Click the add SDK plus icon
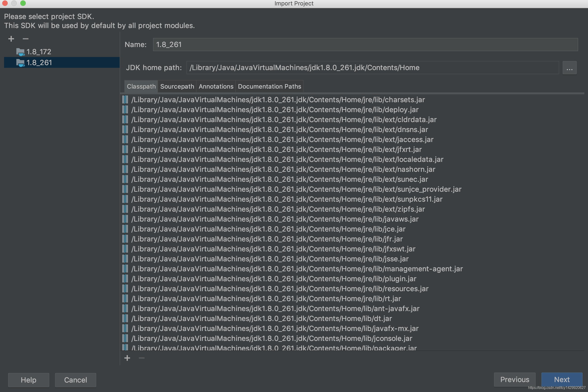 click(x=11, y=39)
